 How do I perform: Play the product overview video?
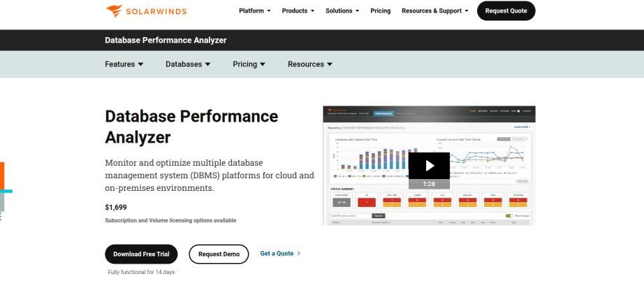429,166
